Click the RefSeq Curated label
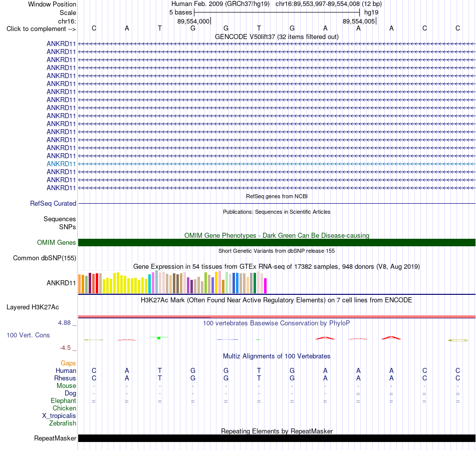This screenshot has height=450, width=476. pyautogui.click(x=53, y=203)
